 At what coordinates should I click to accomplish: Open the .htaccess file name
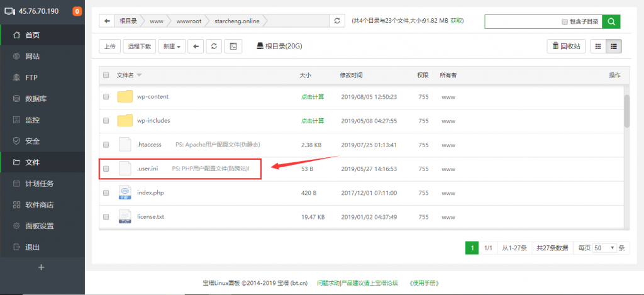149,145
